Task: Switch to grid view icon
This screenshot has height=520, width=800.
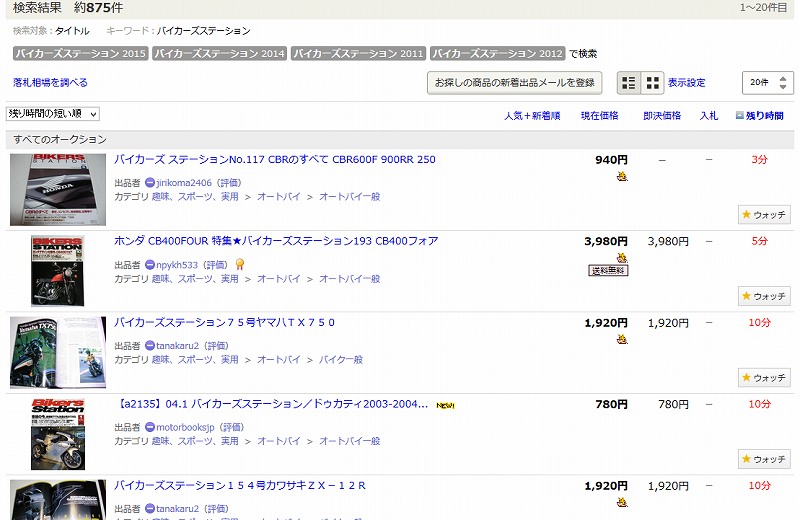Action: (652, 83)
